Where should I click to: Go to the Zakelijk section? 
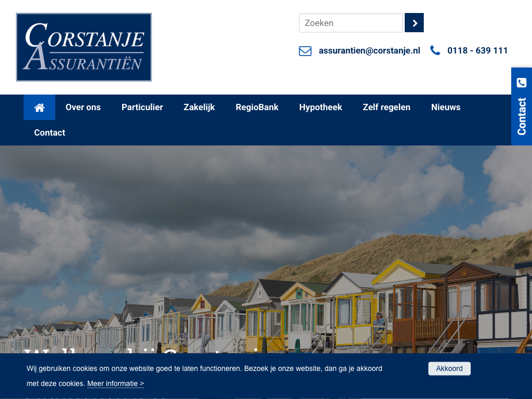[199, 108]
